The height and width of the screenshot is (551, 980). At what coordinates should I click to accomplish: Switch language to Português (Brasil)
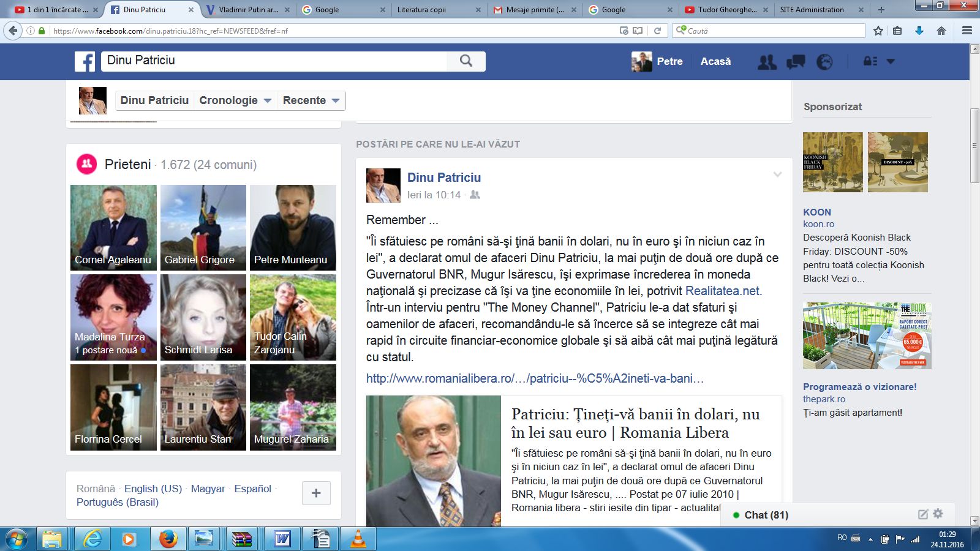pos(118,502)
